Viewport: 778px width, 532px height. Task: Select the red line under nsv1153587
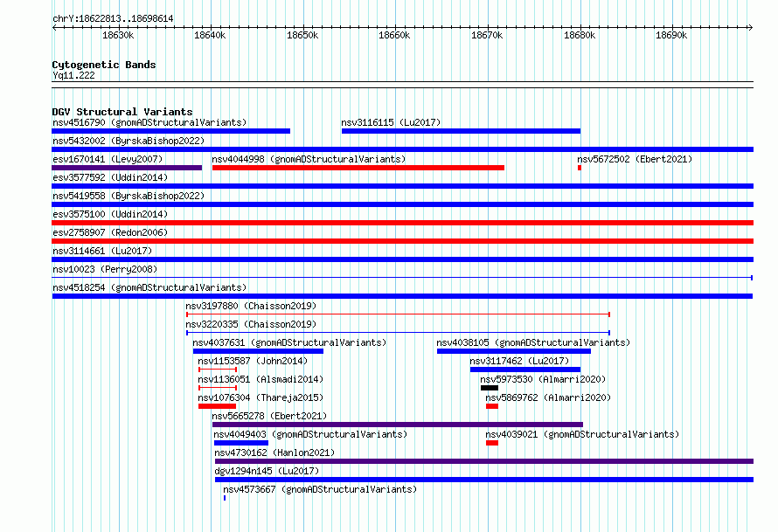click(x=218, y=370)
